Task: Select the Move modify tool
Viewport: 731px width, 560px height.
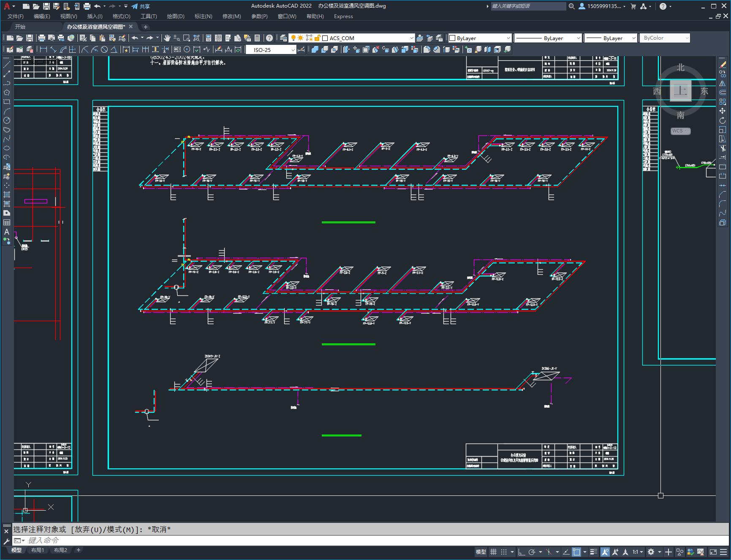Action: tap(723, 111)
